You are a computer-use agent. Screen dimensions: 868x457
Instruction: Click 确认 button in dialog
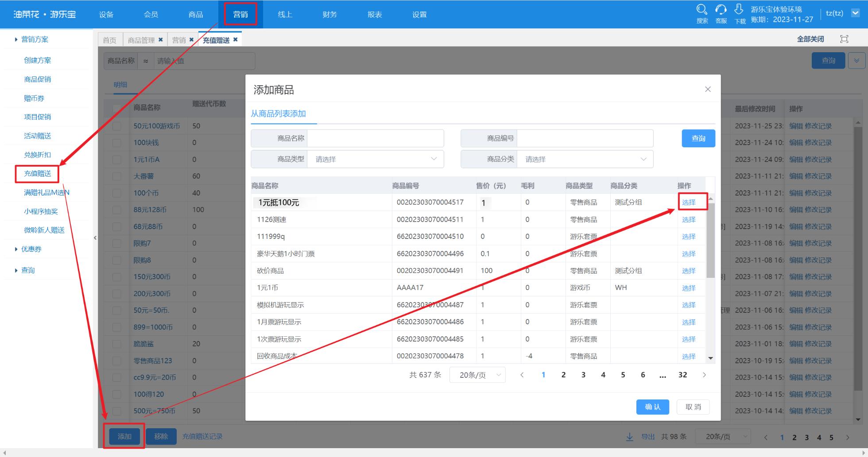pyautogui.click(x=653, y=407)
